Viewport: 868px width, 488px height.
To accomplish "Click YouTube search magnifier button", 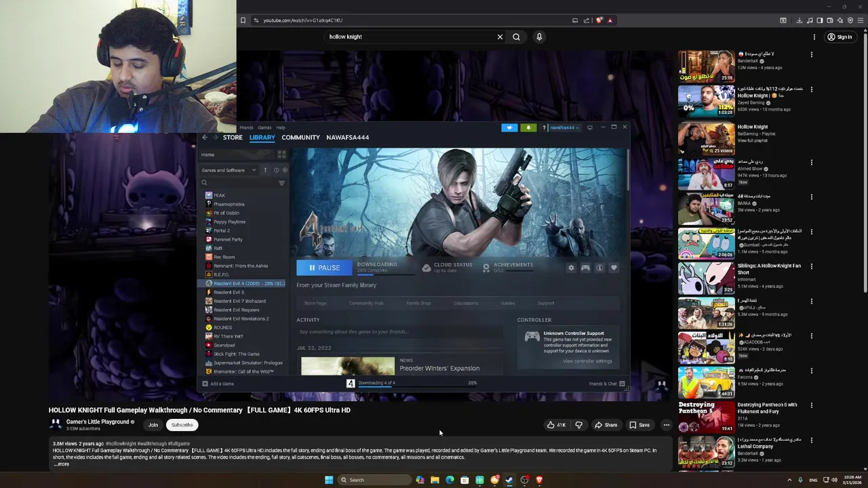I will (517, 37).
